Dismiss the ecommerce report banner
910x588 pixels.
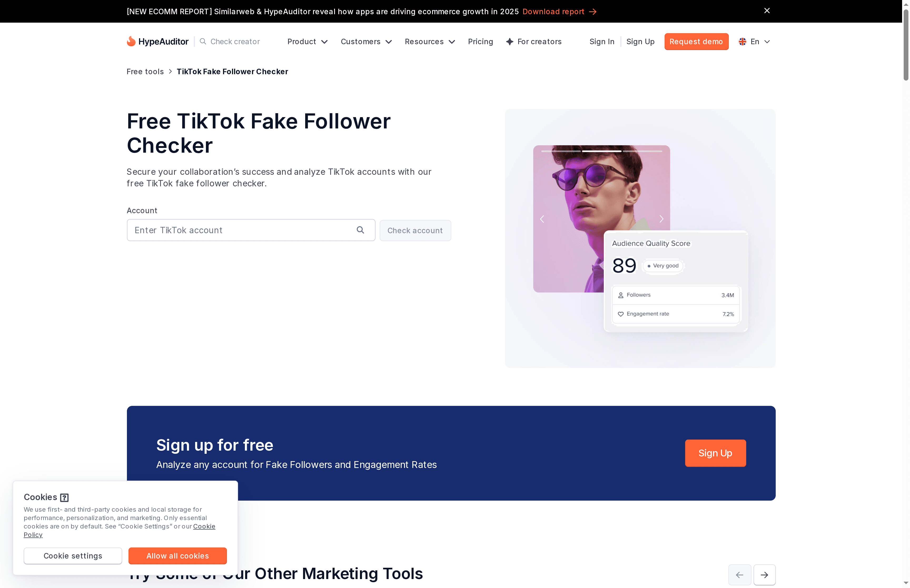767,11
